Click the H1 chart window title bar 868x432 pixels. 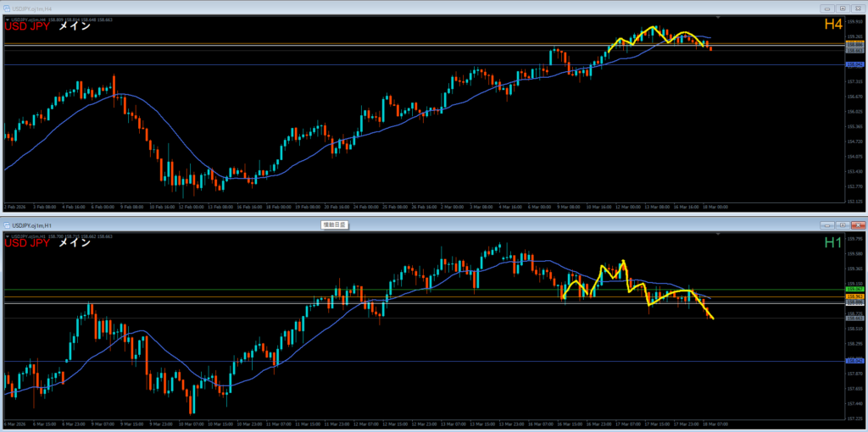point(424,225)
